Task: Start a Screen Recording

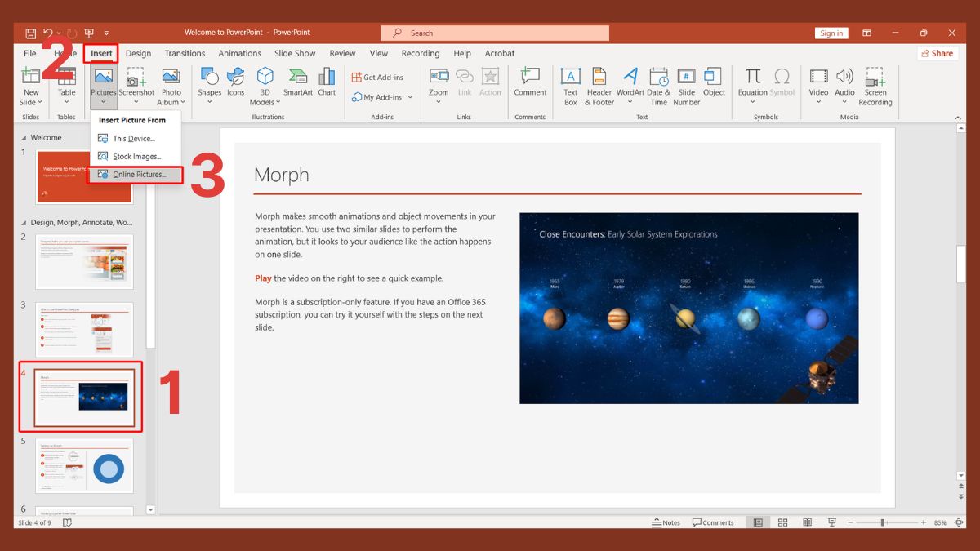Action: pyautogui.click(x=875, y=86)
